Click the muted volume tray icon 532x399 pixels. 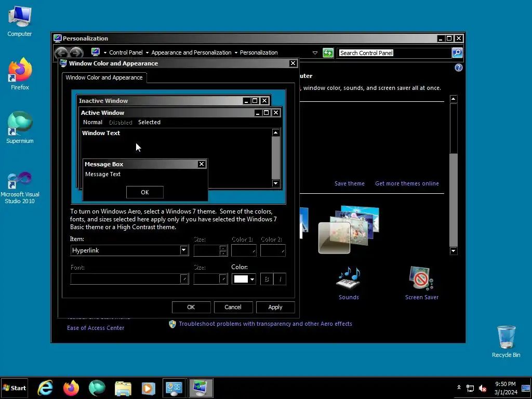click(x=483, y=388)
